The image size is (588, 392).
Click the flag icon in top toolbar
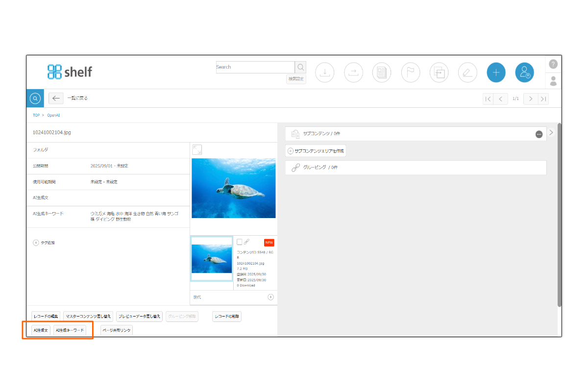tap(410, 73)
